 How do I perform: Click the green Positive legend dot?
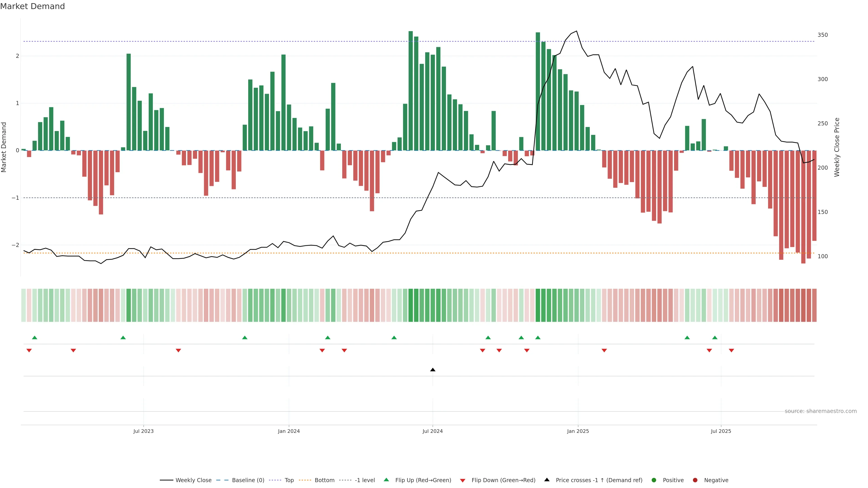pyautogui.click(x=654, y=480)
